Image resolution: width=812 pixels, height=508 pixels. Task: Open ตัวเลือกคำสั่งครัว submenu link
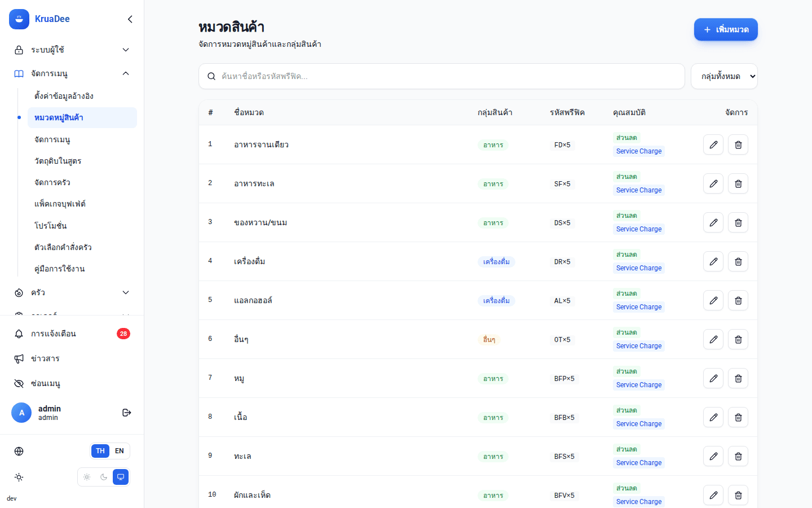pyautogui.click(x=82, y=247)
